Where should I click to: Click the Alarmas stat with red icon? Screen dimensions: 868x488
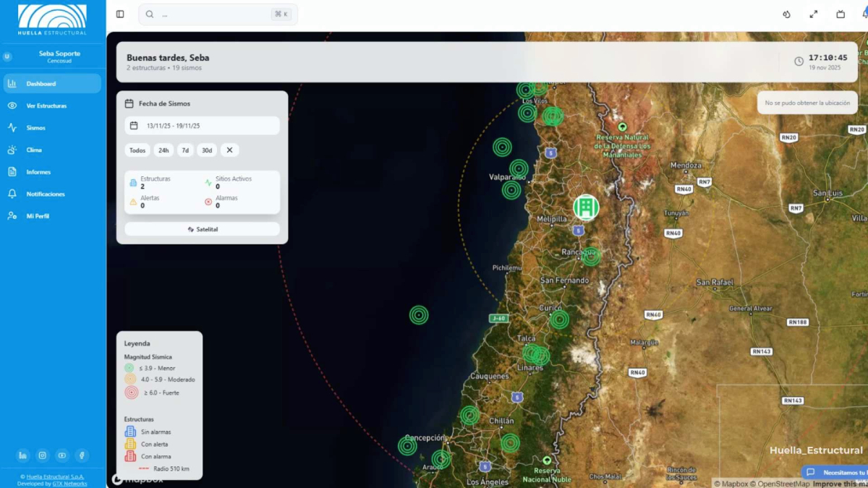pyautogui.click(x=221, y=202)
